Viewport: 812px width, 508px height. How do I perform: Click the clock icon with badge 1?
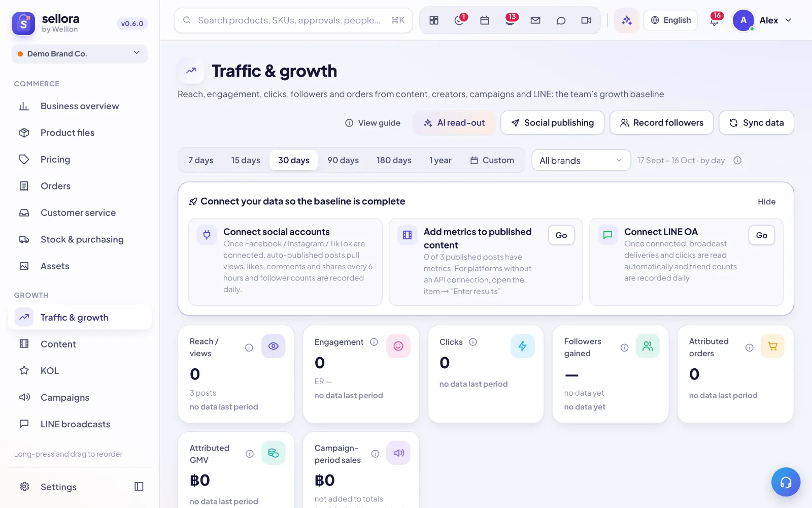tap(459, 20)
